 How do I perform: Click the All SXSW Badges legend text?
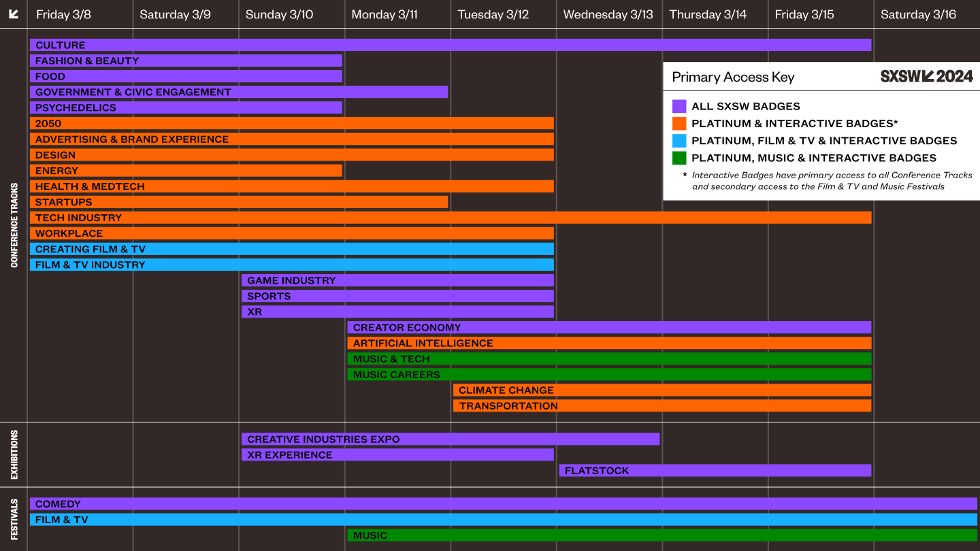coord(746,106)
